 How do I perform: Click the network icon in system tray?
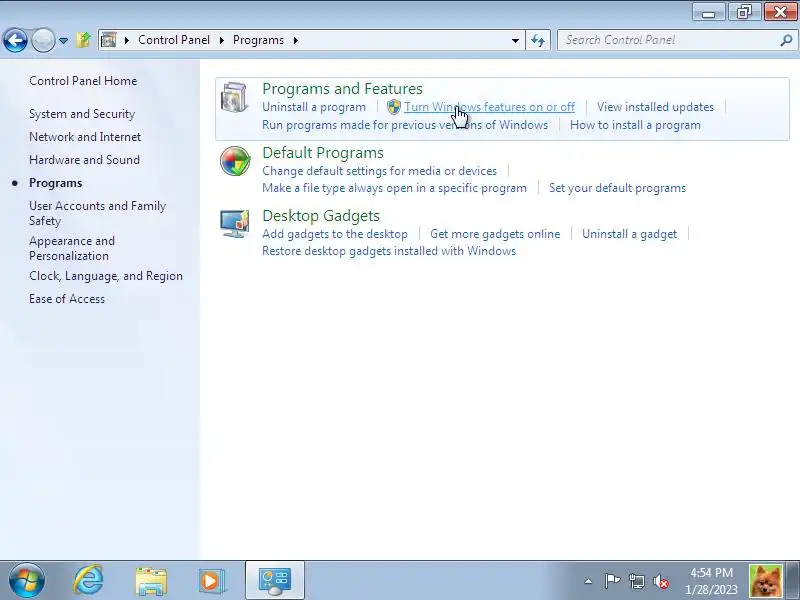point(636,581)
